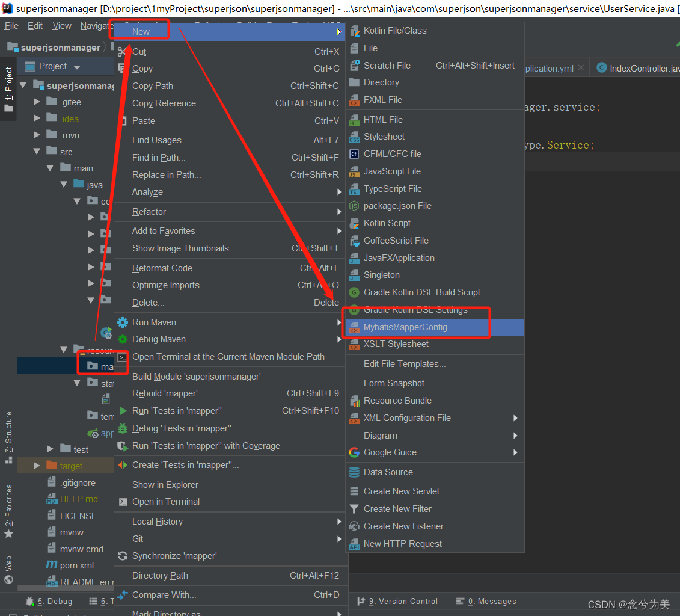Click the Data Source database icon
Image resolution: width=680 pixels, height=616 pixels.
(354, 472)
